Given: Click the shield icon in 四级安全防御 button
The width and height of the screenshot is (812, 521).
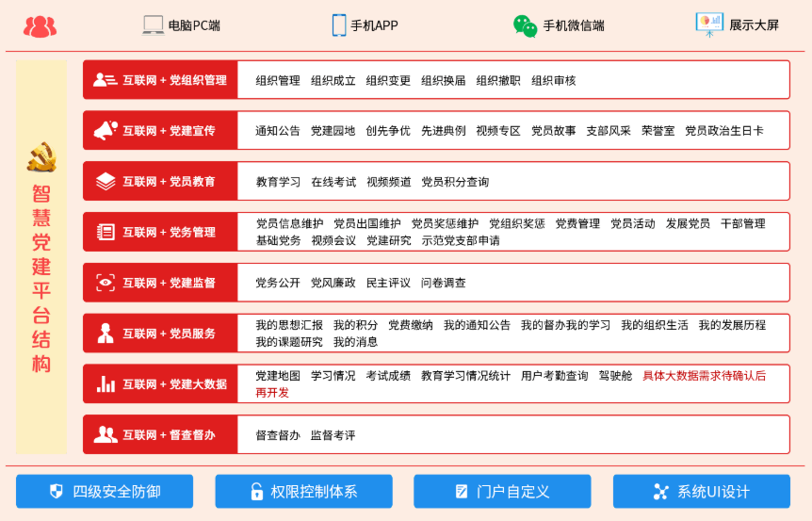Looking at the screenshot, I should click(x=56, y=491).
